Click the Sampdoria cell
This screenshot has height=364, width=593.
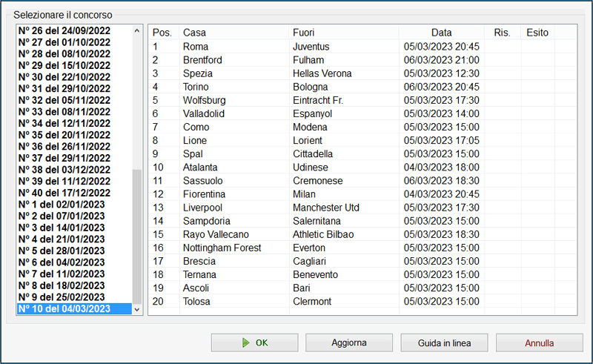pos(234,221)
